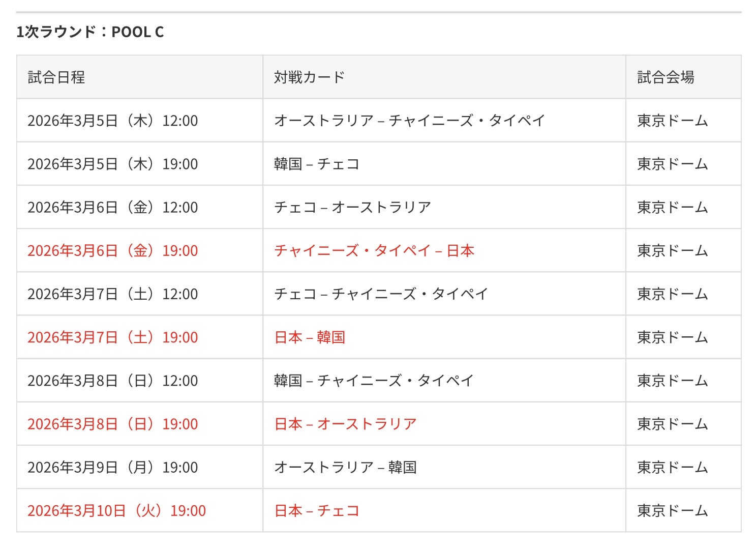Click the red date 2026年3月6日（金）19:00
Viewport: 756px width, 547px height.
112,251
